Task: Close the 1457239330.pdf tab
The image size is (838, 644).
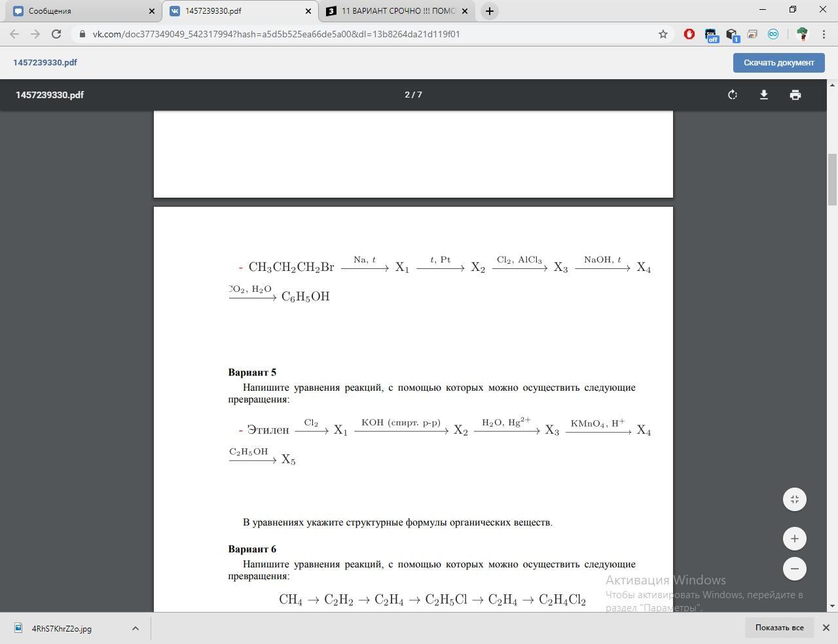Action: pyautogui.click(x=308, y=11)
